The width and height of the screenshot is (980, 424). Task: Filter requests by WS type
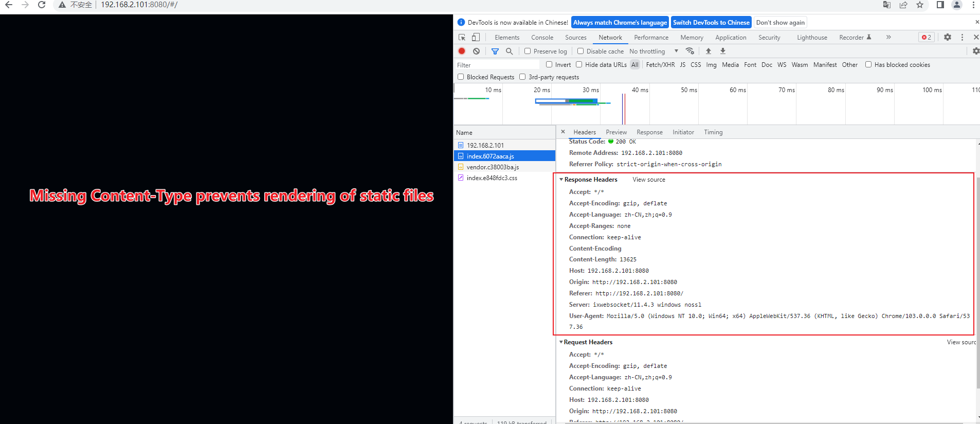point(782,65)
